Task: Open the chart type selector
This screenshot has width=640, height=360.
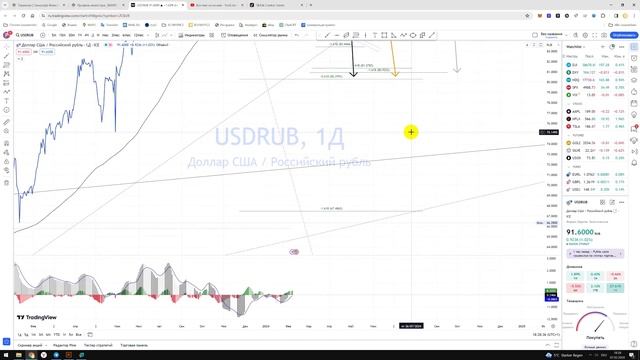Action: (x=157, y=36)
